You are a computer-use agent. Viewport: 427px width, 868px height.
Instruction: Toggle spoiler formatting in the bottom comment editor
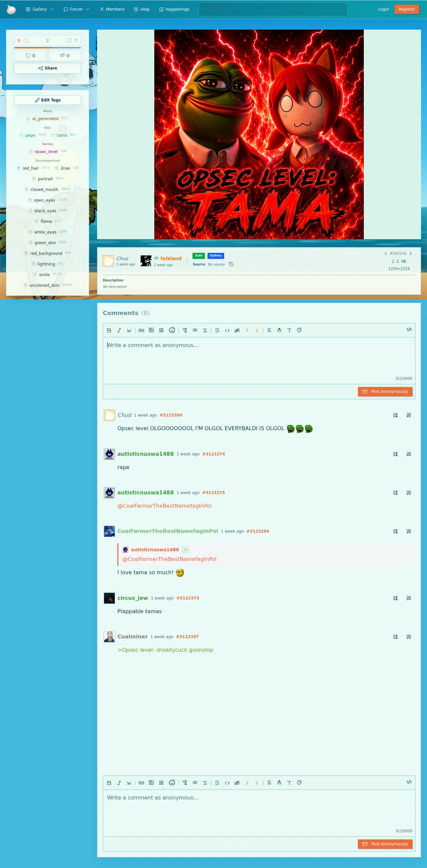[237, 783]
